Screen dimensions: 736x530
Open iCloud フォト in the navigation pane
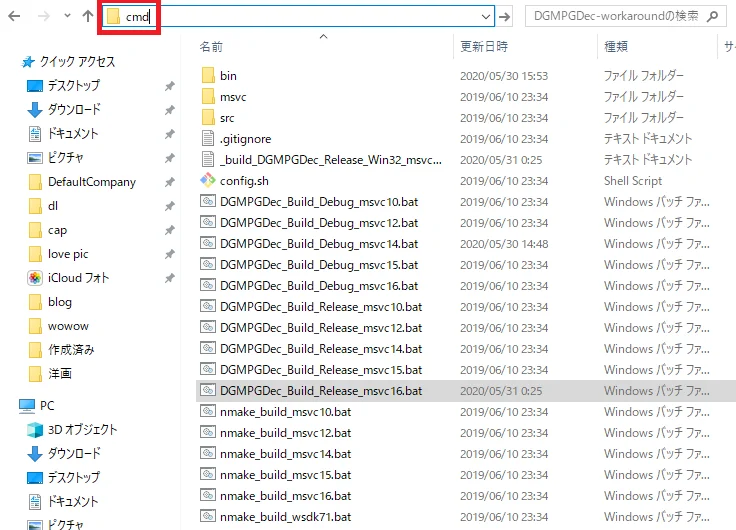78,278
